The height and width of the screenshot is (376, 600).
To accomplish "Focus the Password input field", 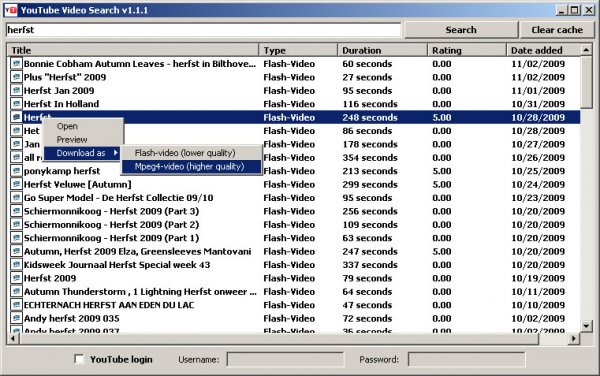I will pos(466,360).
